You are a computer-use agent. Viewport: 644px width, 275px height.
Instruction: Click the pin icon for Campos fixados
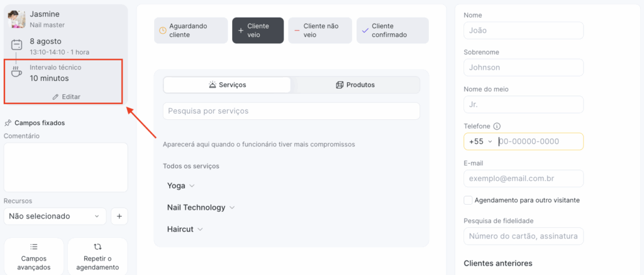click(x=8, y=123)
